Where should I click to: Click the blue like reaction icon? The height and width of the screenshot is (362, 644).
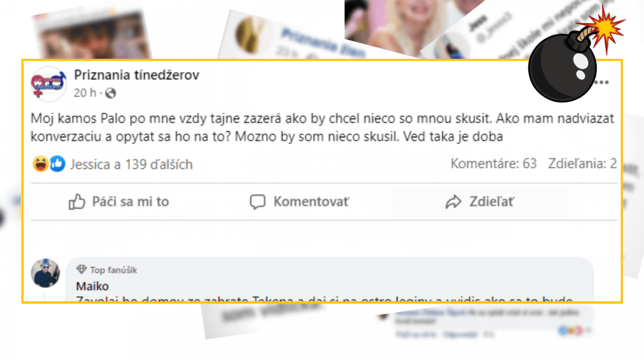pos(57,164)
